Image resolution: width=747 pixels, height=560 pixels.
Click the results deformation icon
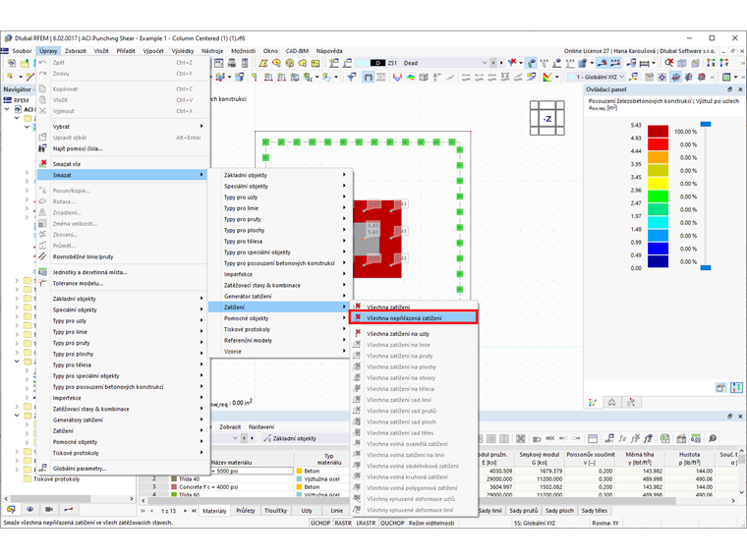tap(397, 77)
